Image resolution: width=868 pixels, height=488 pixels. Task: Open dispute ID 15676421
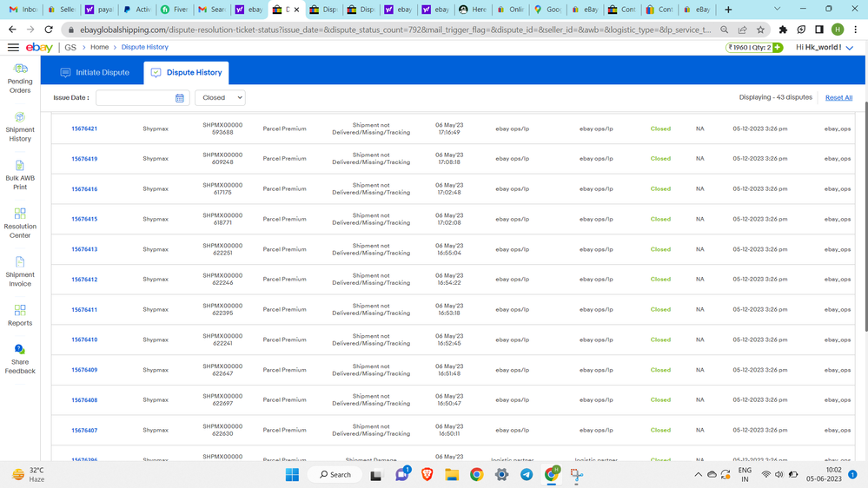pyautogui.click(x=84, y=129)
